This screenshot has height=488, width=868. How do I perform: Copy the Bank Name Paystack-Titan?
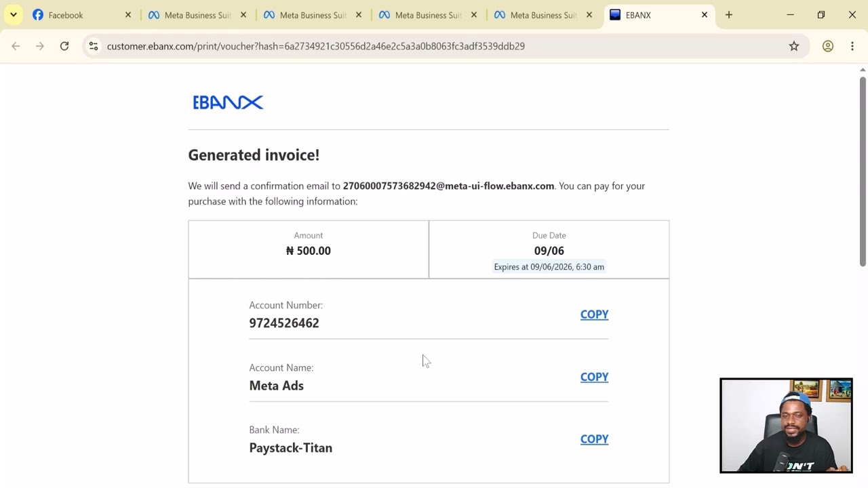point(594,439)
